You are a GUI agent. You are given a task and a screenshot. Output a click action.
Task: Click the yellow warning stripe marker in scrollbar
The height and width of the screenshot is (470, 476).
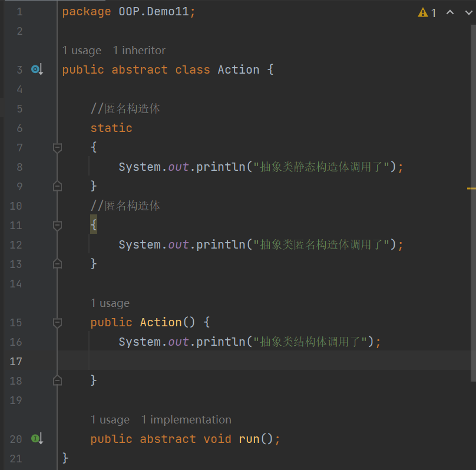pos(471,188)
